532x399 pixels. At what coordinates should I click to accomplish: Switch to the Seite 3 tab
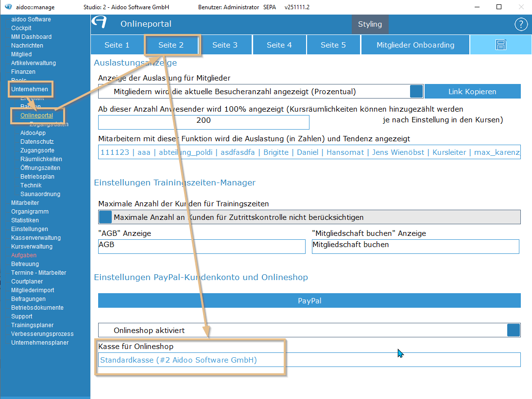(x=225, y=45)
